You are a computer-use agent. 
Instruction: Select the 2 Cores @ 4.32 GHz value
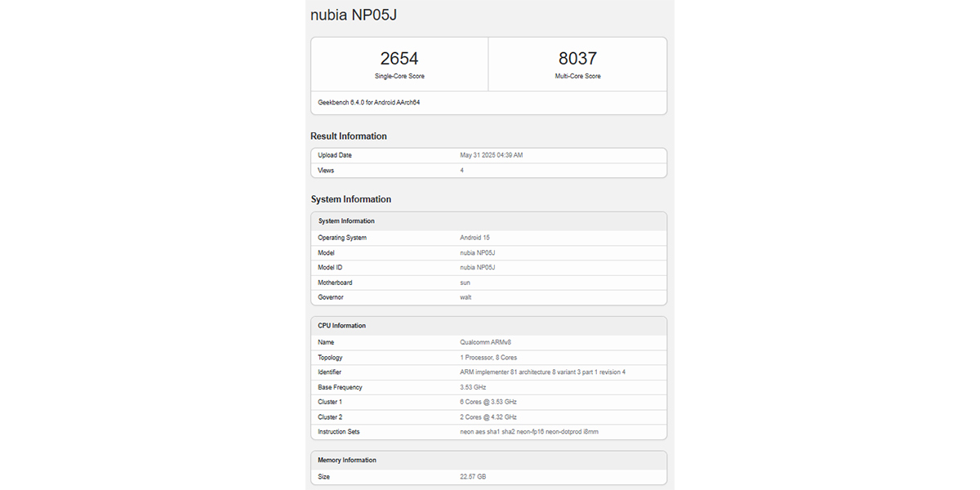[x=488, y=416]
